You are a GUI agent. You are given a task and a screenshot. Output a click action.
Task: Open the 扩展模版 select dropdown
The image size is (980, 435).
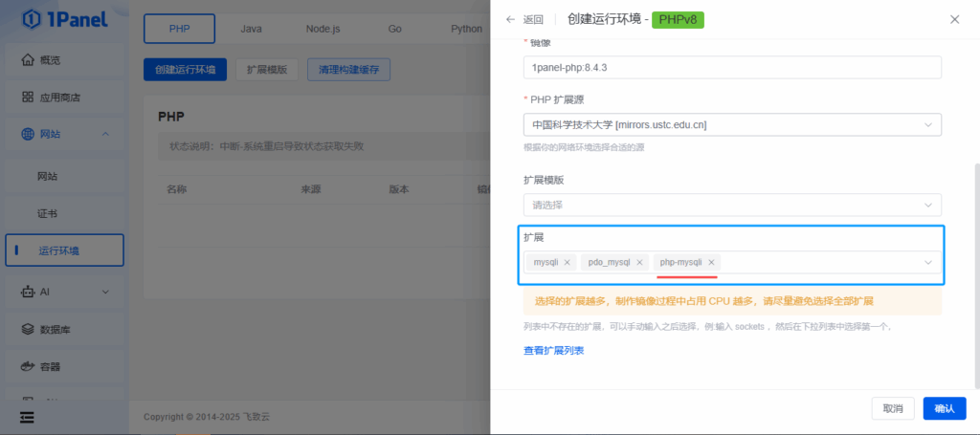pos(732,205)
